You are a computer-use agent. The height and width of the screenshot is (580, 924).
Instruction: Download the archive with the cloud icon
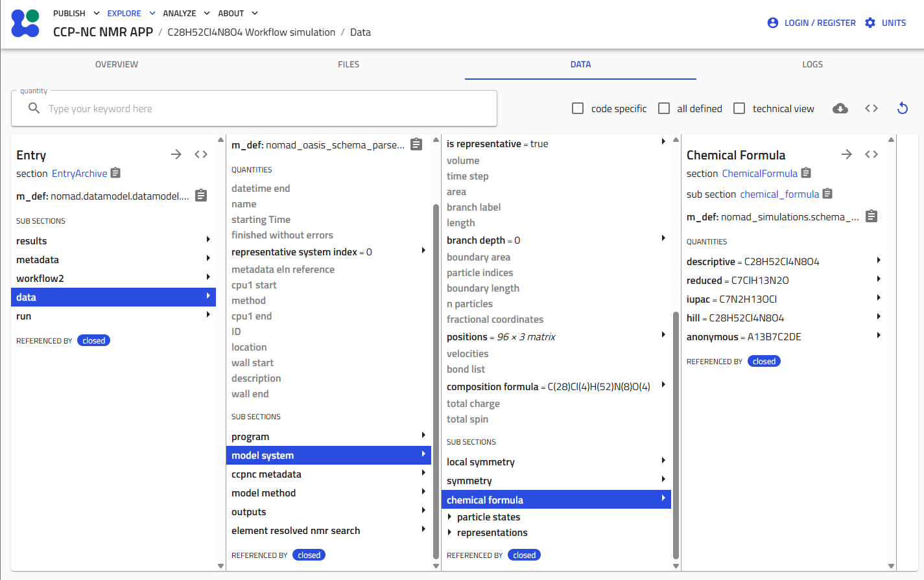[x=840, y=108]
